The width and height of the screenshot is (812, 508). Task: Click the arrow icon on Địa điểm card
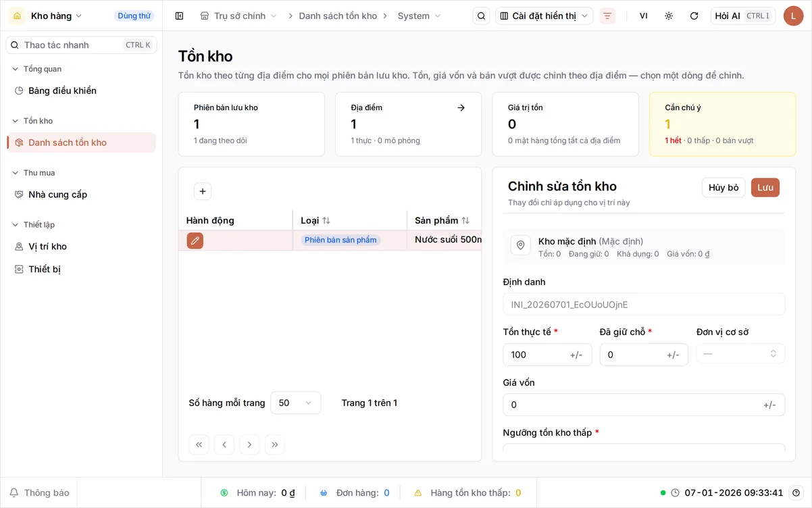pyautogui.click(x=461, y=107)
